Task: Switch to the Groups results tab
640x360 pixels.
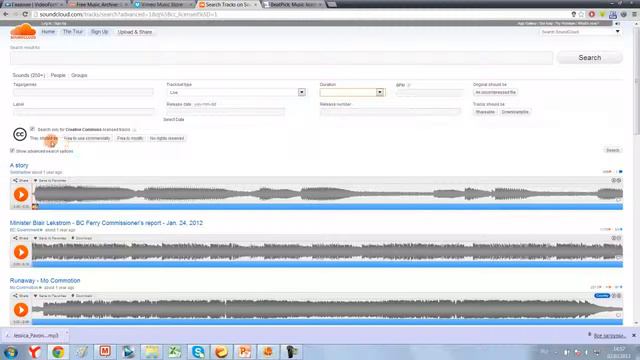Action: [x=79, y=75]
